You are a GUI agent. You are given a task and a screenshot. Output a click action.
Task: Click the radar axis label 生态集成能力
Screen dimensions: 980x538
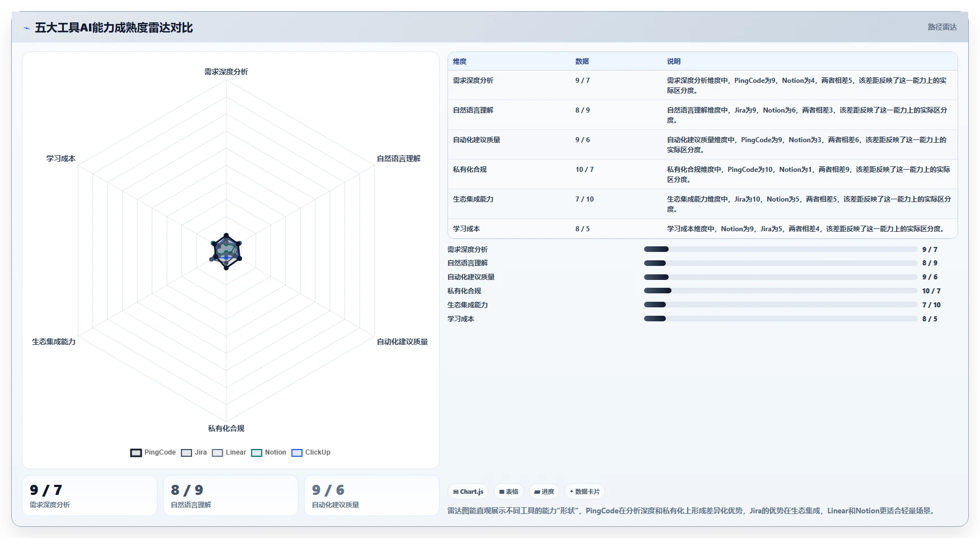(54, 341)
